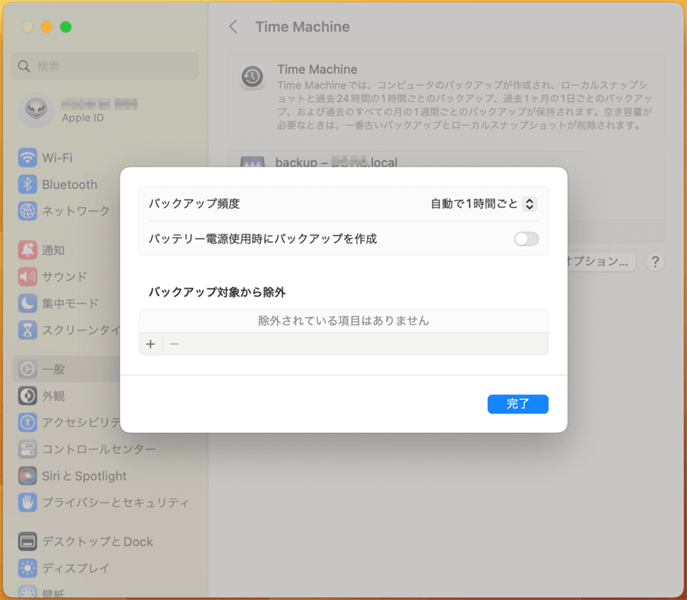Select 一般 in the sidebar

tap(54, 369)
